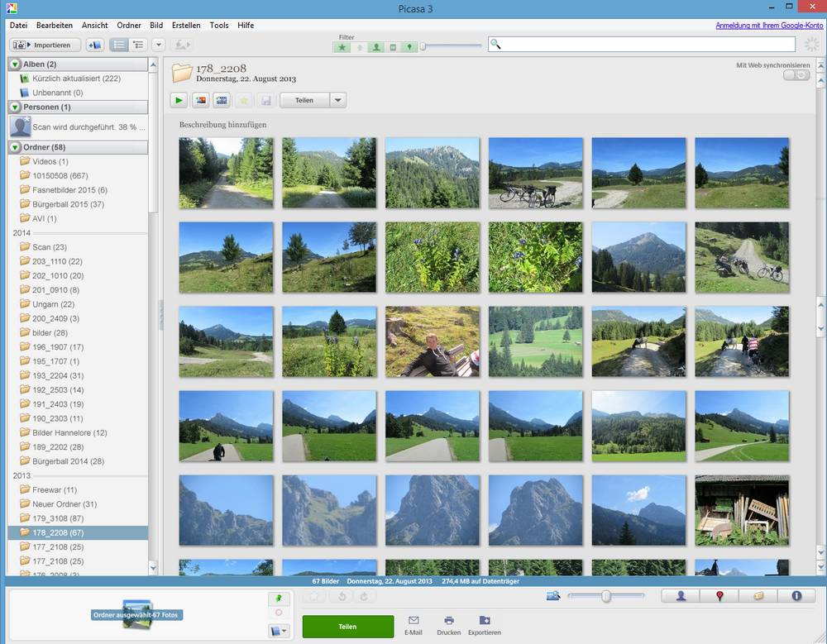Show the properties info panel icon
Screen dimensions: 827x644
(796, 595)
